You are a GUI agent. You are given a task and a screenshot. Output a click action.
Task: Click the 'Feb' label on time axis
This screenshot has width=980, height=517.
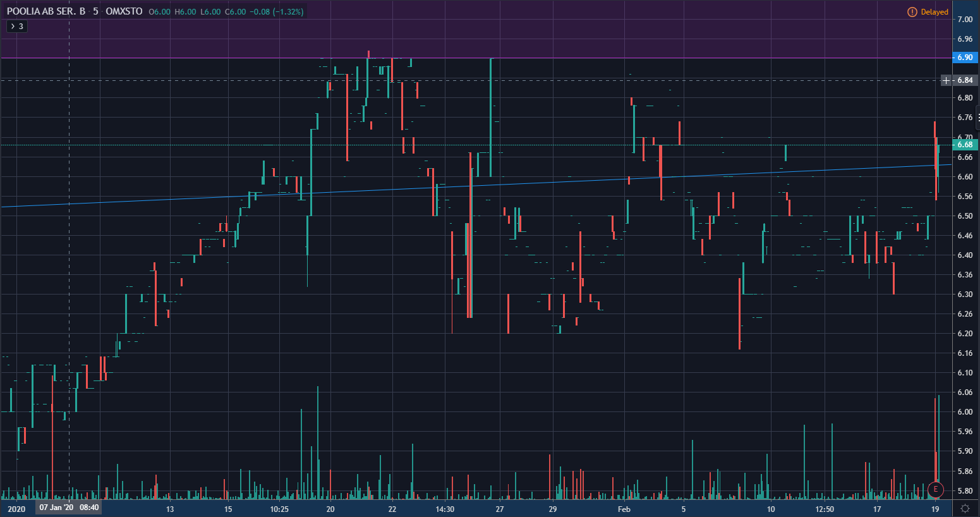[x=624, y=509]
